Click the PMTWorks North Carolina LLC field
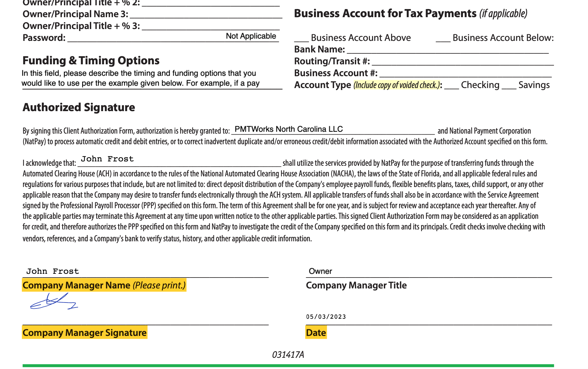Screen dimensions: 588x369 333,130
